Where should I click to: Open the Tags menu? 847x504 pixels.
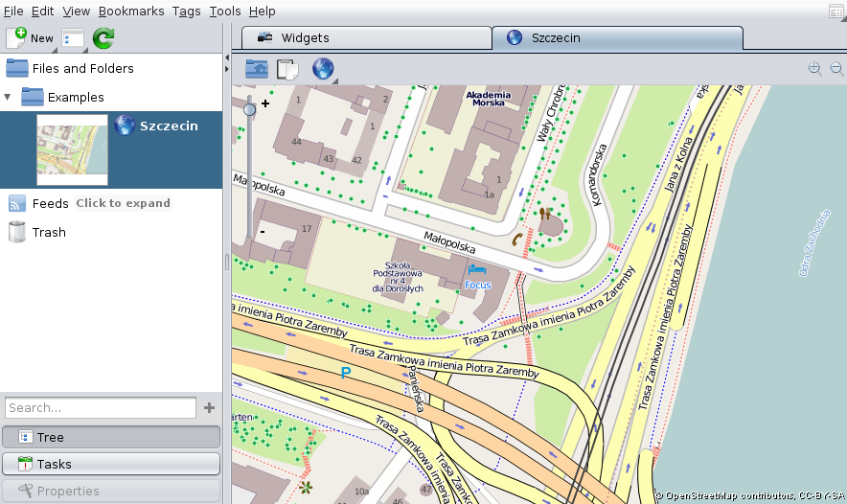(187, 11)
